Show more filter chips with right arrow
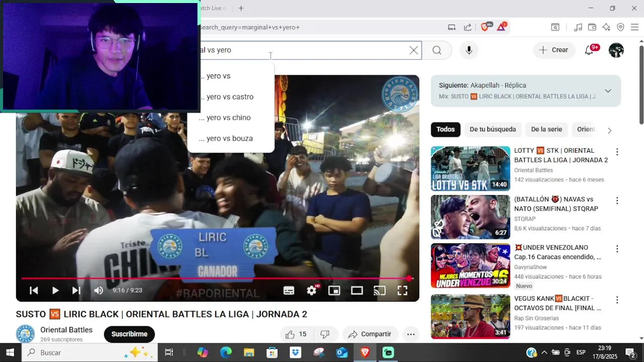Screen dimensions: 644x362 (609, 130)
